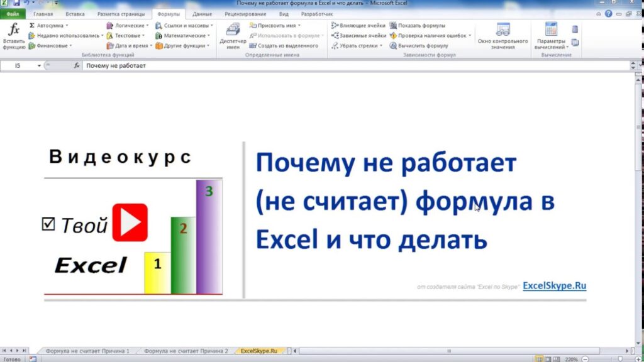
Task: Switch to Page Layout view in status bar
Action: (548, 359)
